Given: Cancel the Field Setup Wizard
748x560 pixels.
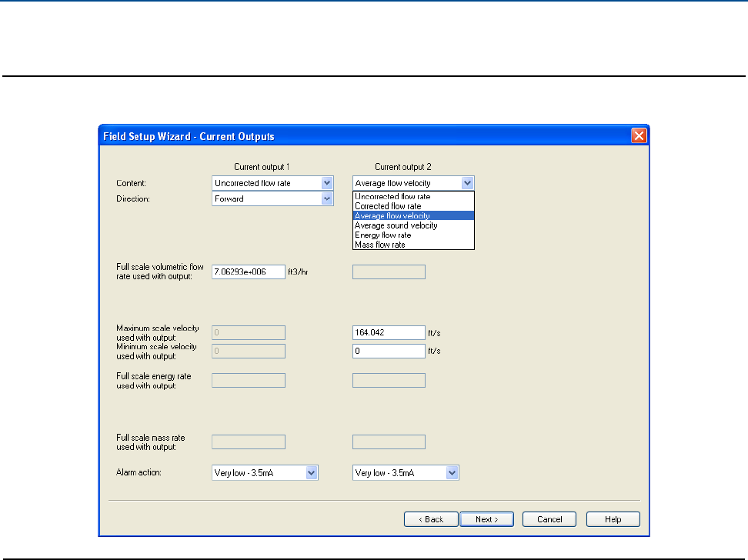Looking at the screenshot, I should point(549,519).
